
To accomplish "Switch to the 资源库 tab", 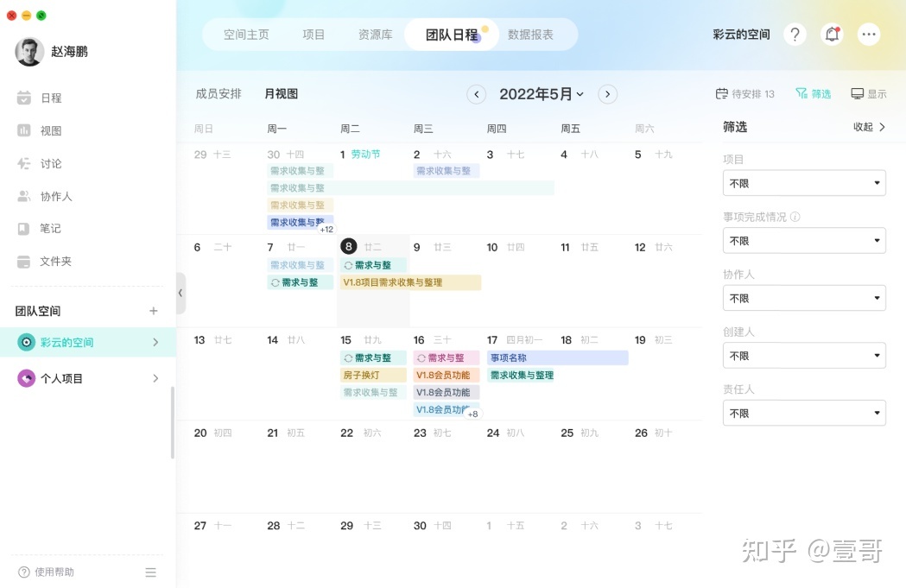I will point(375,35).
